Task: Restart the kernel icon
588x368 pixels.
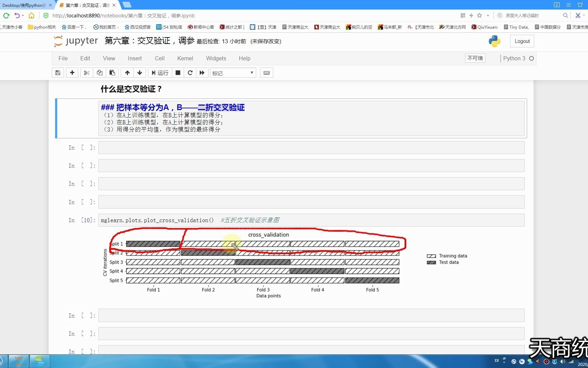Action: coord(190,73)
